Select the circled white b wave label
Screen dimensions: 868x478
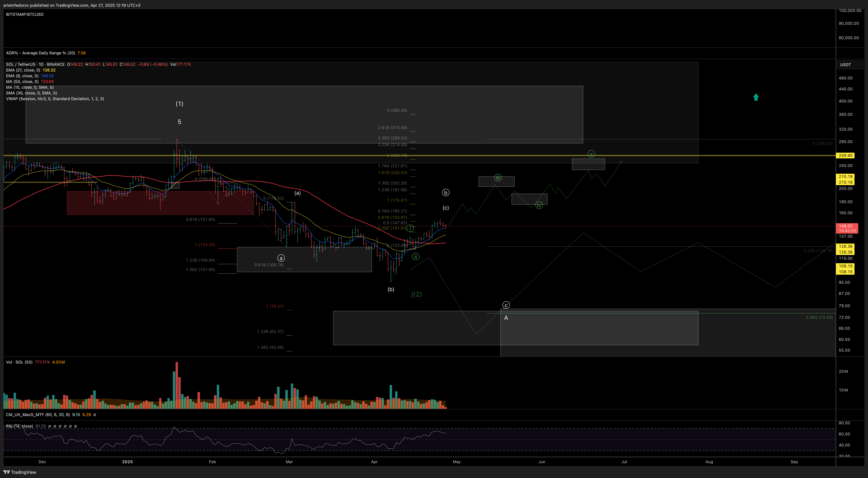click(x=445, y=193)
